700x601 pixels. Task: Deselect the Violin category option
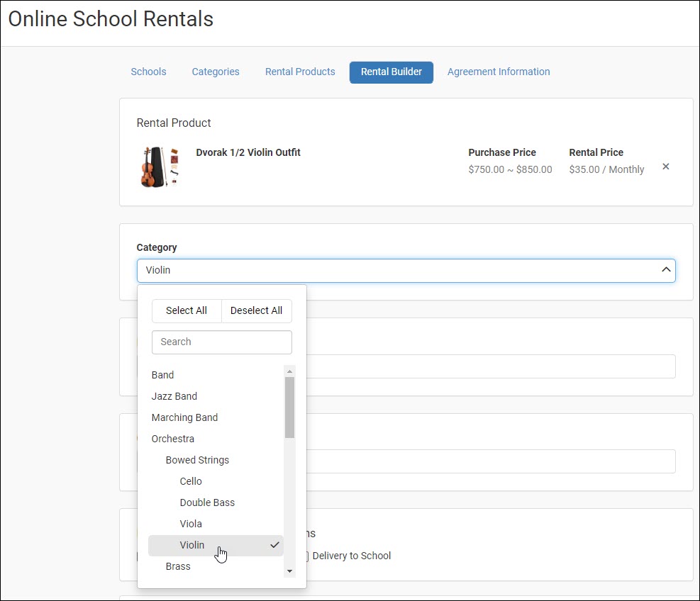coord(216,545)
